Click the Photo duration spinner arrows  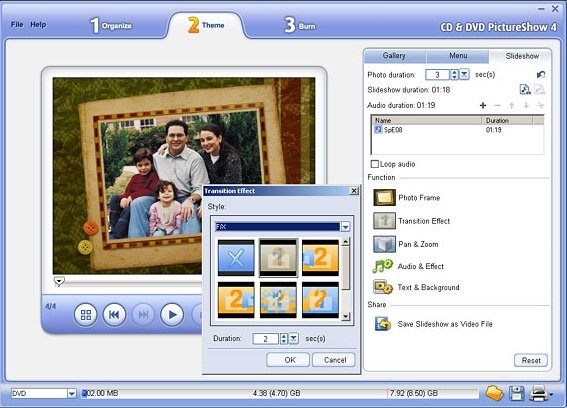454,75
